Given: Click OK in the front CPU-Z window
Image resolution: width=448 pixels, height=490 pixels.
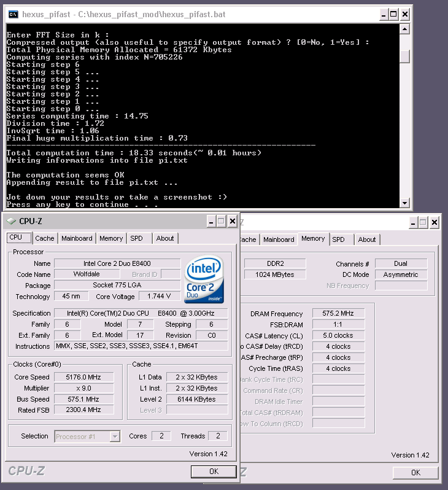Looking at the screenshot, I should click(214, 471).
